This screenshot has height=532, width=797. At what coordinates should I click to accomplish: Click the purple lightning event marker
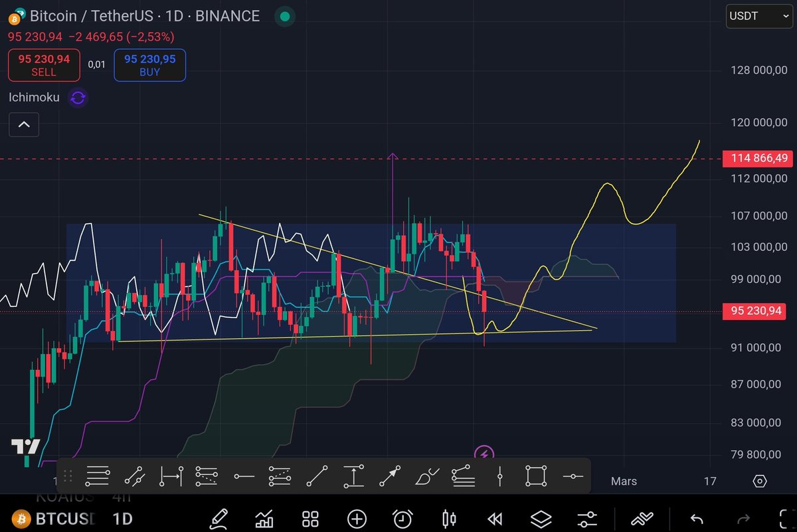click(484, 454)
